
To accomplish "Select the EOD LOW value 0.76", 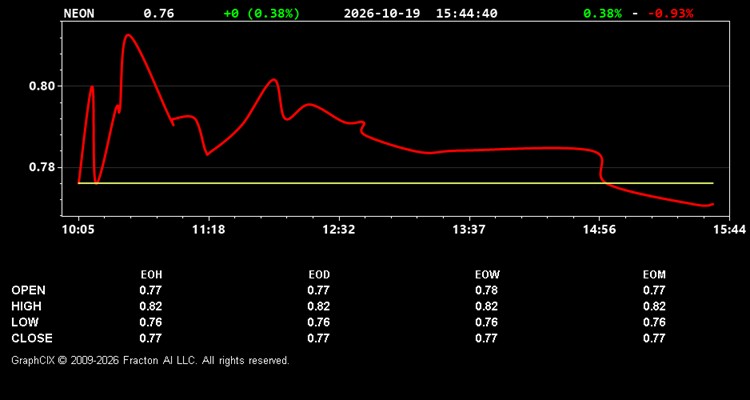I will pos(319,322).
